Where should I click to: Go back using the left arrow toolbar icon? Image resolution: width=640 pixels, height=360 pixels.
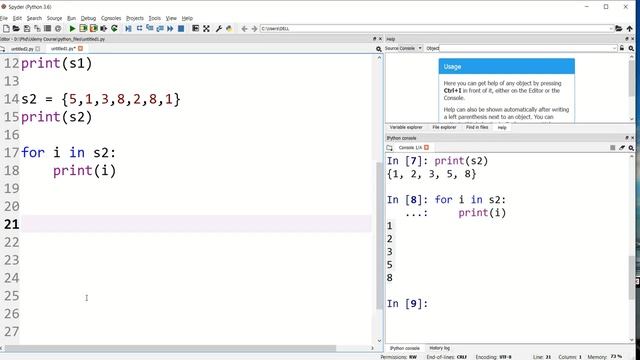(244, 29)
